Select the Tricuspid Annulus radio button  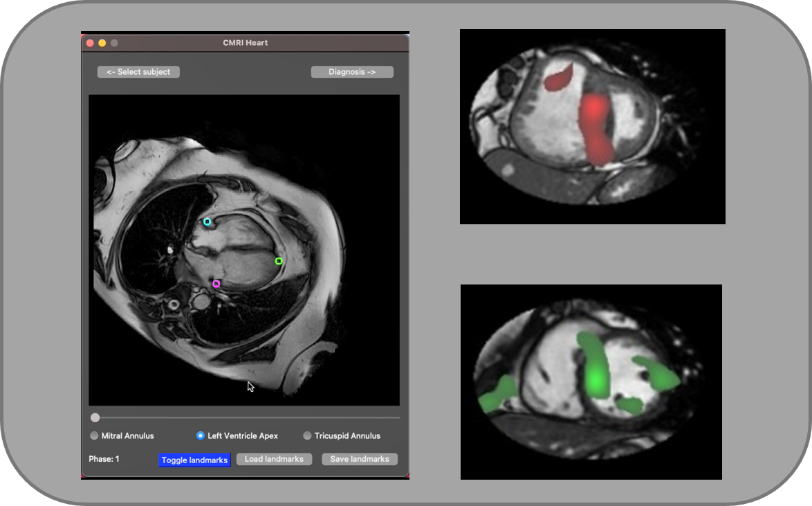click(306, 435)
